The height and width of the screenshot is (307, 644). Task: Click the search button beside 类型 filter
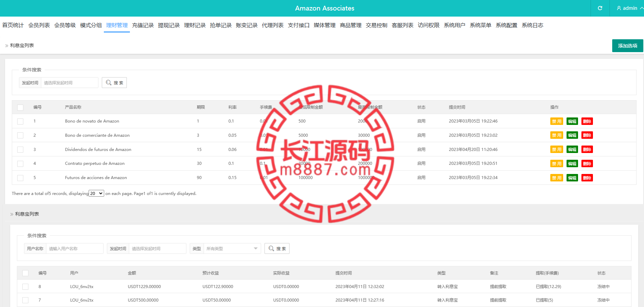pyautogui.click(x=277, y=248)
